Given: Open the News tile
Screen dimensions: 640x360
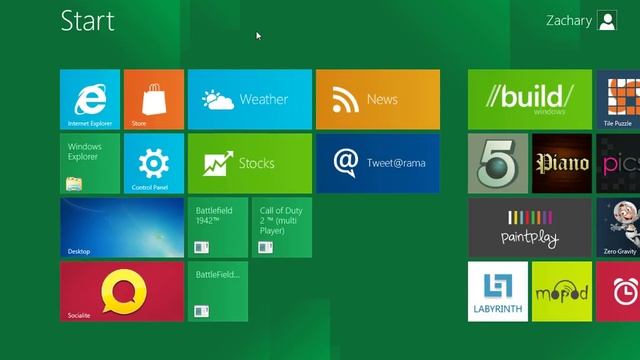Looking at the screenshot, I should [x=378, y=99].
